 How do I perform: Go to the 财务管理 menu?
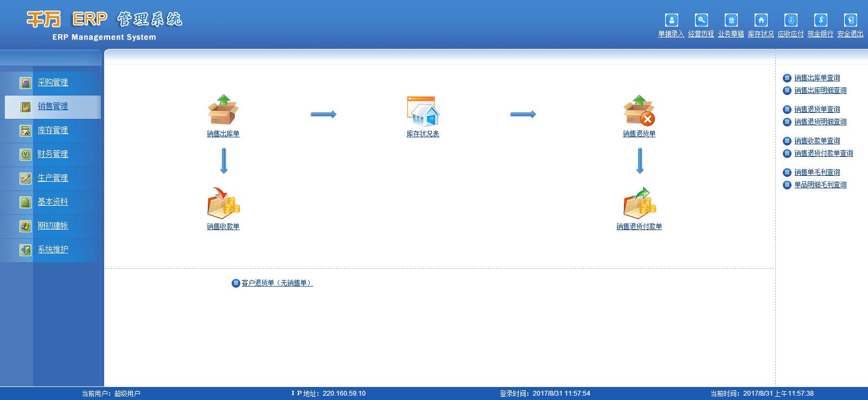pyautogui.click(x=53, y=154)
